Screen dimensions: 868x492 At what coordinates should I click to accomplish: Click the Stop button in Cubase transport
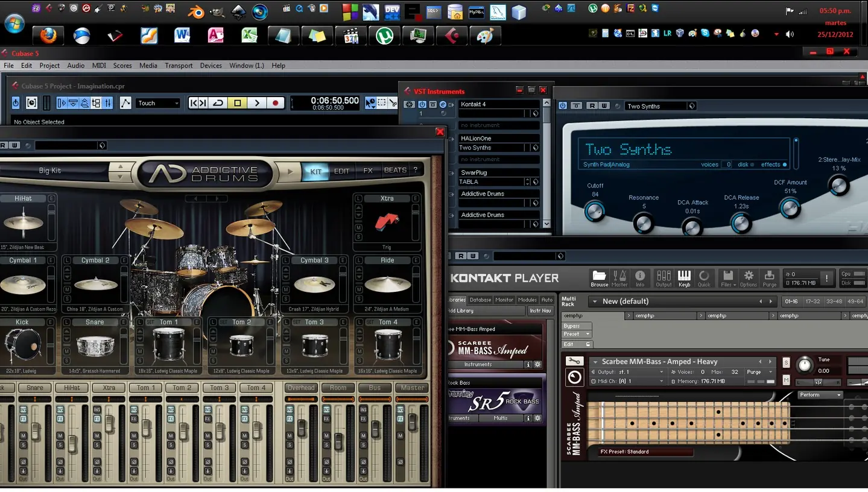click(238, 103)
